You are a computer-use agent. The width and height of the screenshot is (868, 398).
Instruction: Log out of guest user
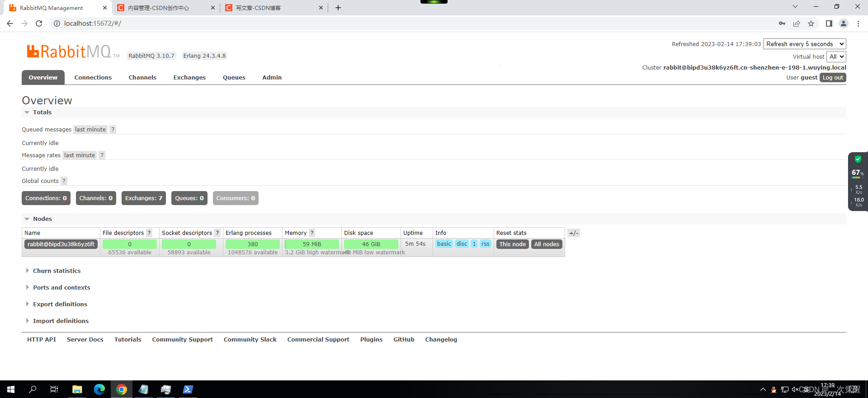click(833, 78)
